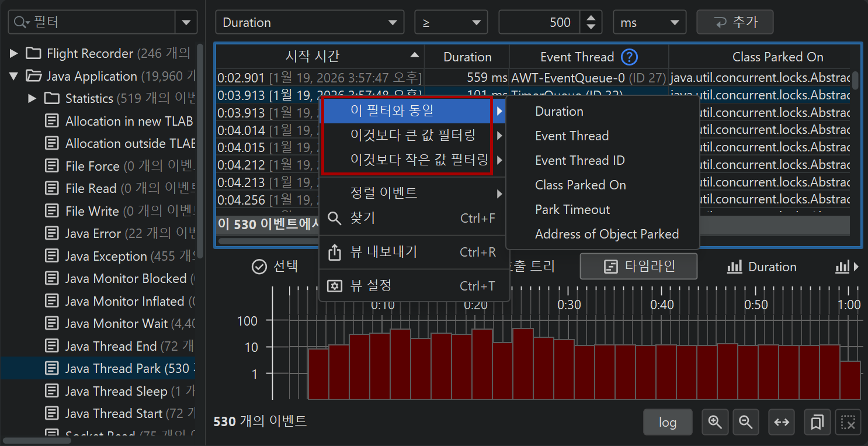
Task: Toggle the log scale button
Action: [x=668, y=421]
